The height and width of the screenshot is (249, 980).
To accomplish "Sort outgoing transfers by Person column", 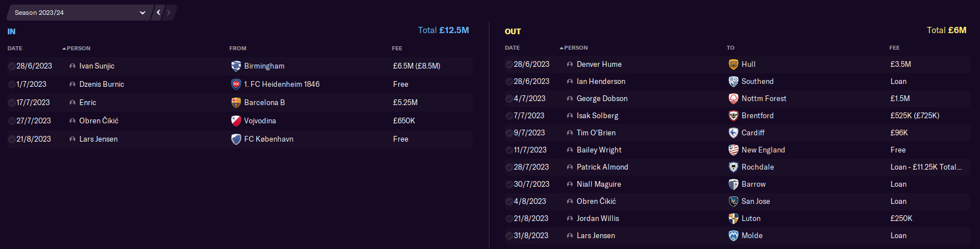I will (574, 48).
